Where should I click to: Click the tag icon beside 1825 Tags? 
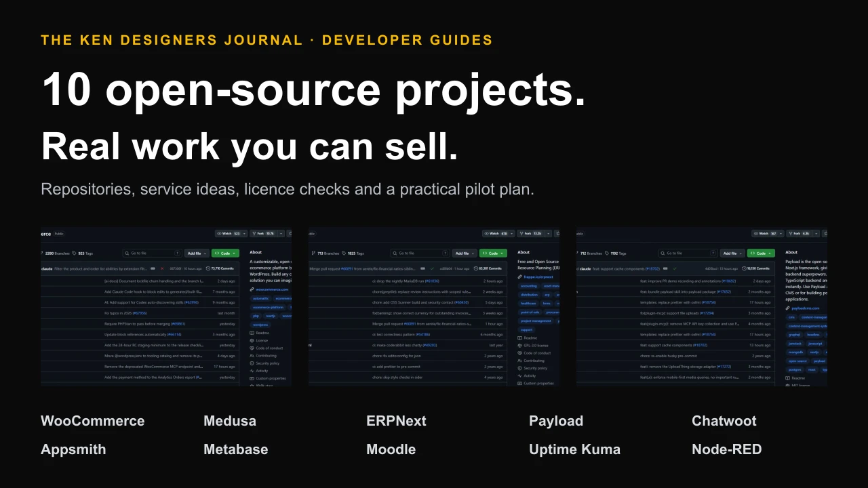(x=342, y=253)
